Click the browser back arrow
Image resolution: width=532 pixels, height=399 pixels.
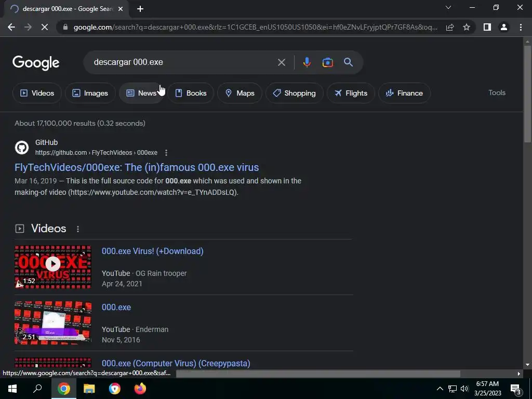(x=11, y=27)
